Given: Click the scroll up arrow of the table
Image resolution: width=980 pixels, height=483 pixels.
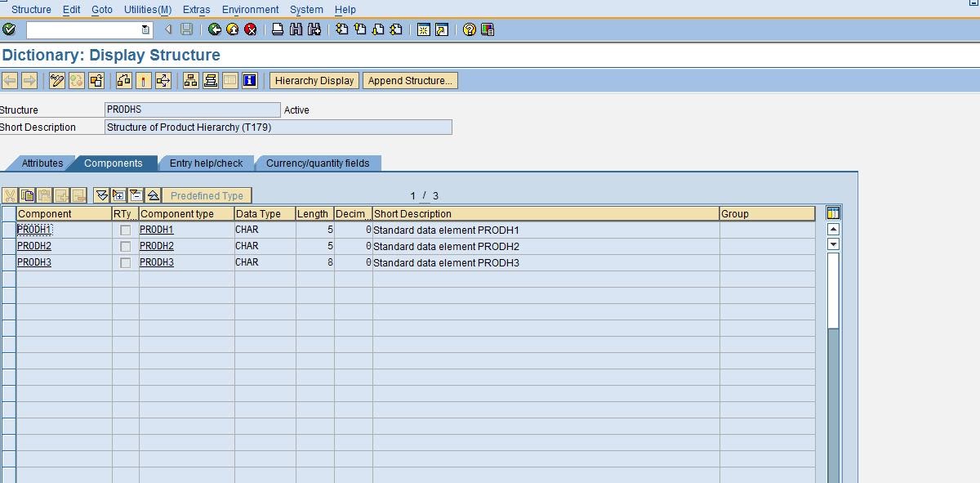Looking at the screenshot, I should [x=834, y=230].
